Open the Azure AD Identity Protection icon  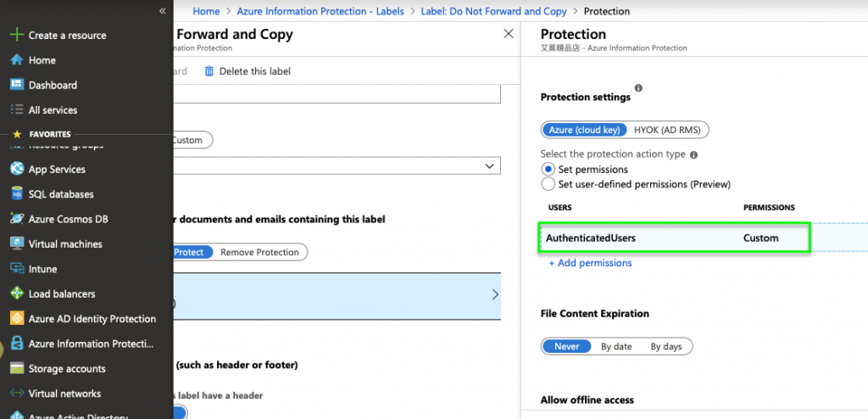tap(15, 319)
